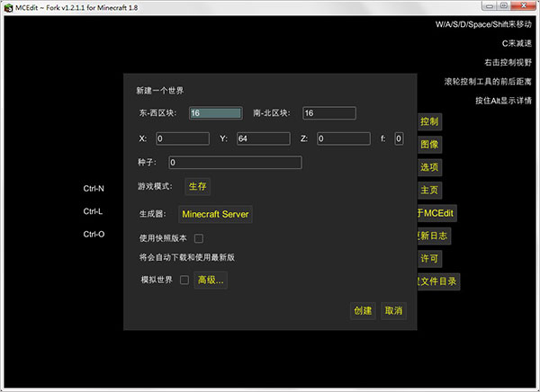Click the Ctrl-N shortcut label
Viewport: 540px width, 392px height.
pyautogui.click(x=94, y=189)
